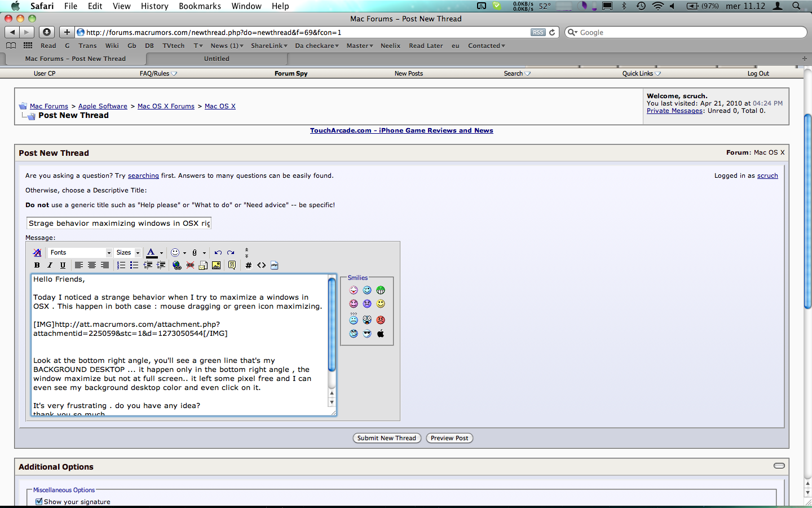Toggle Italic formatting in editor
The height and width of the screenshot is (508, 812).
coord(50,265)
